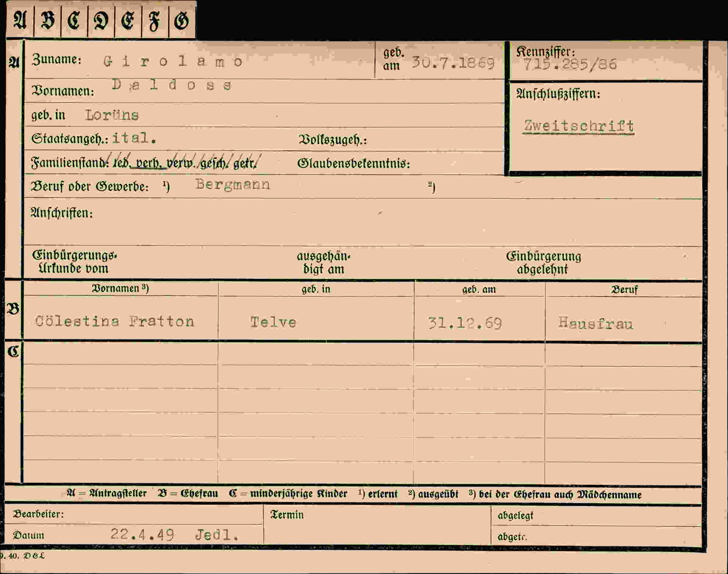
Task: Click the 'geb. am' column header
Action: pos(479,289)
